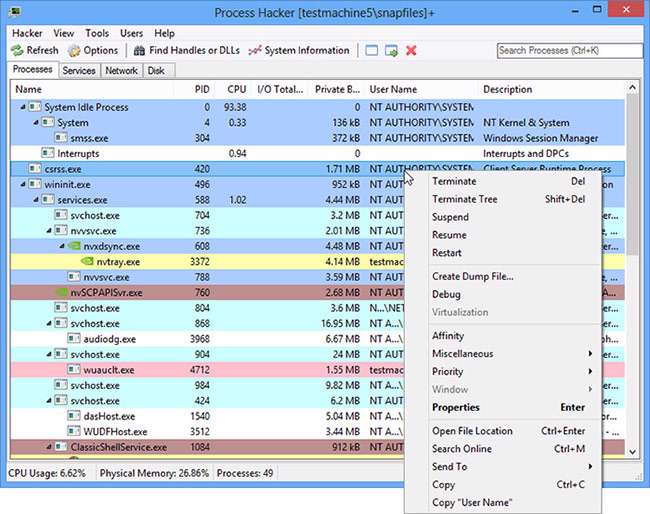Click the find window toolbar icon
650x514 pixels.
click(372, 50)
